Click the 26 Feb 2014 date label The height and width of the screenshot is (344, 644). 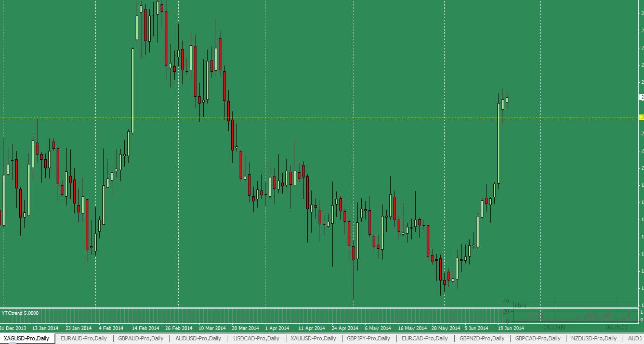click(x=178, y=328)
